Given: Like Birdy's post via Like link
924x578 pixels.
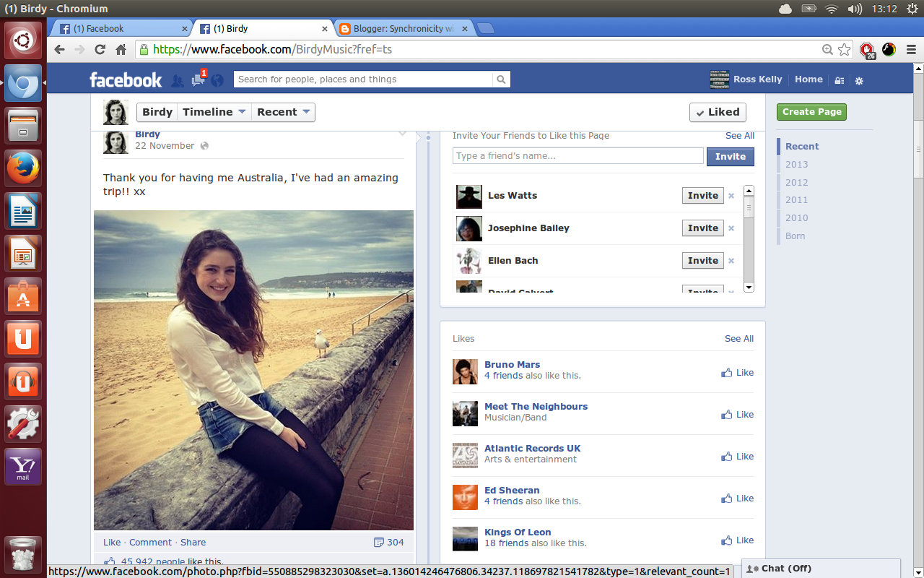Looking at the screenshot, I should (112, 542).
